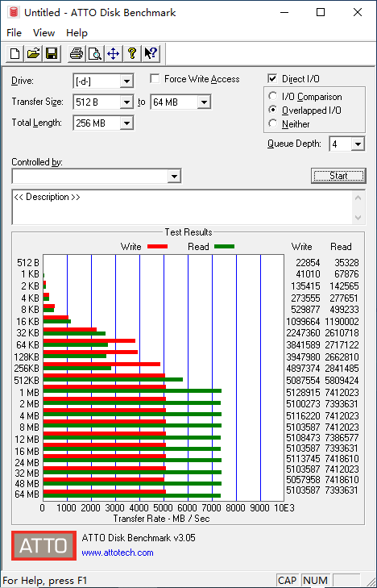
Task: Expand the Controlled by dropdown
Action: (x=174, y=177)
